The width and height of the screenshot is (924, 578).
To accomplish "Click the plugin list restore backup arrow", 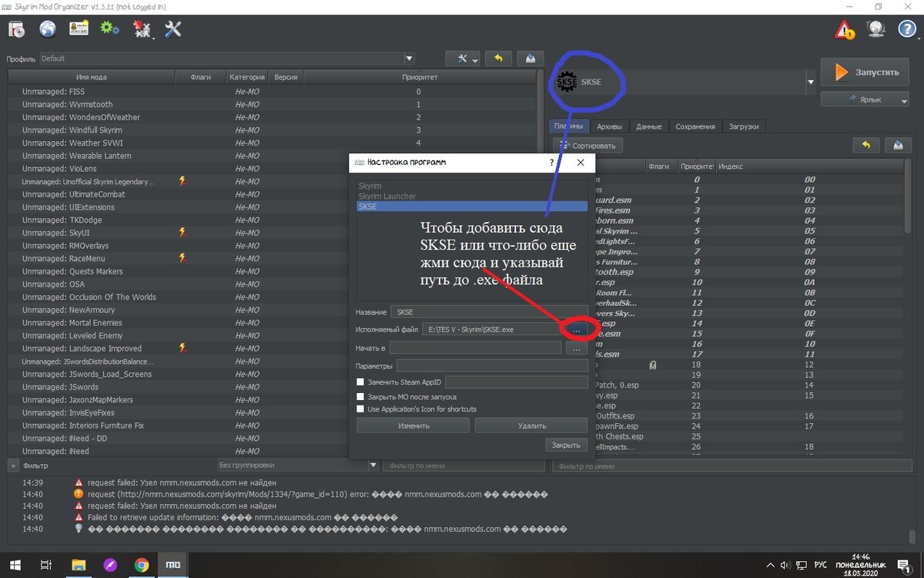I will [865, 145].
